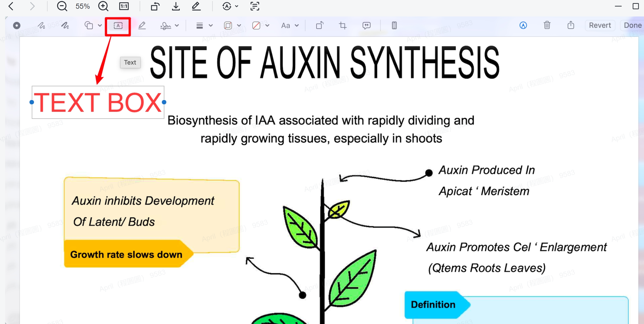Download the image

click(176, 6)
